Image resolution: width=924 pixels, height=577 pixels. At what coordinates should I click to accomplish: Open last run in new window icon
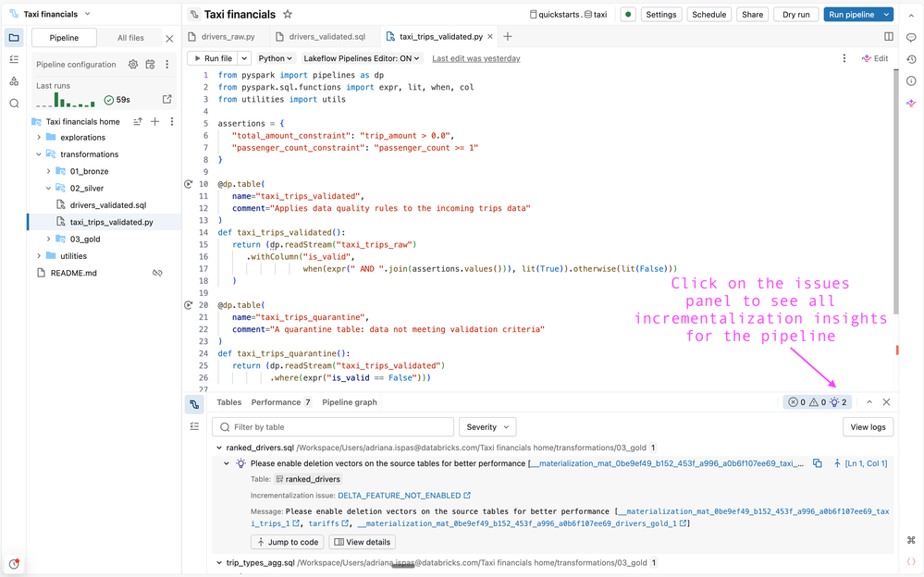coord(167,99)
